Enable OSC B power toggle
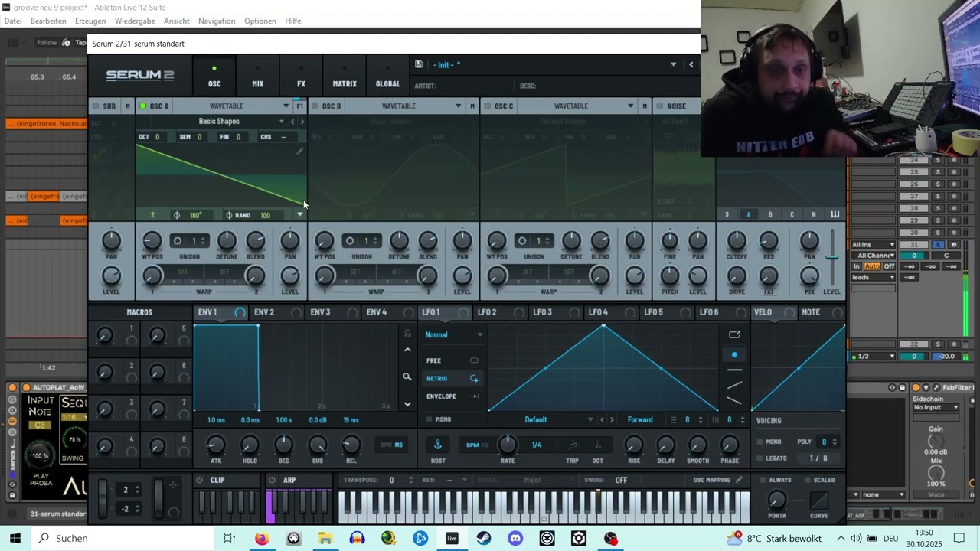The width and height of the screenshot is (980, 551). [315, 106]
